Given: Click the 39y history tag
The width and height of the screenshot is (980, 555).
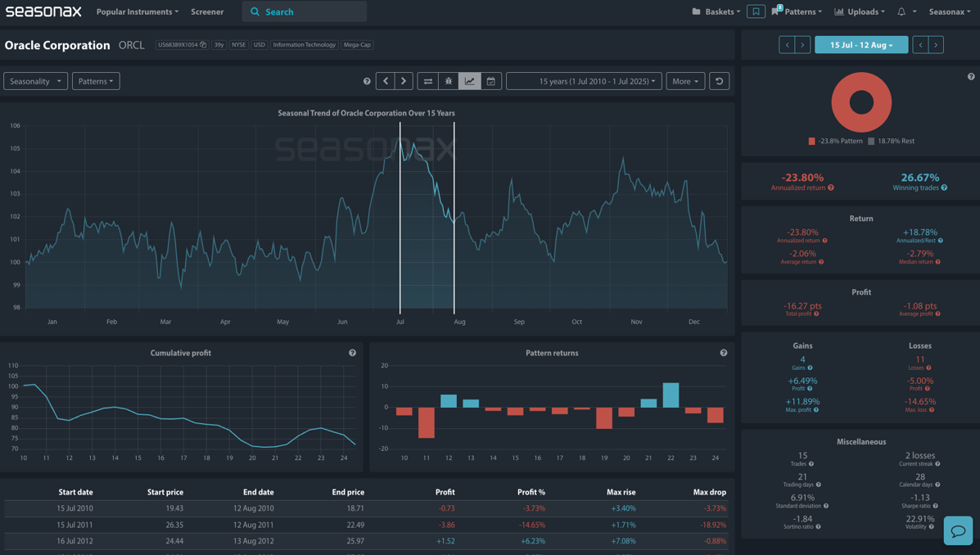Looking at the screenshot, I should [219, 45].
